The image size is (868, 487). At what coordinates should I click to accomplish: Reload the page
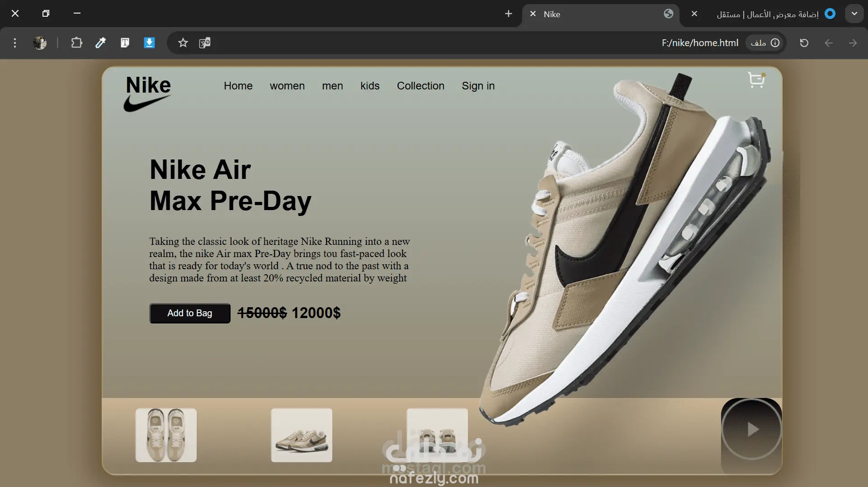804,43
